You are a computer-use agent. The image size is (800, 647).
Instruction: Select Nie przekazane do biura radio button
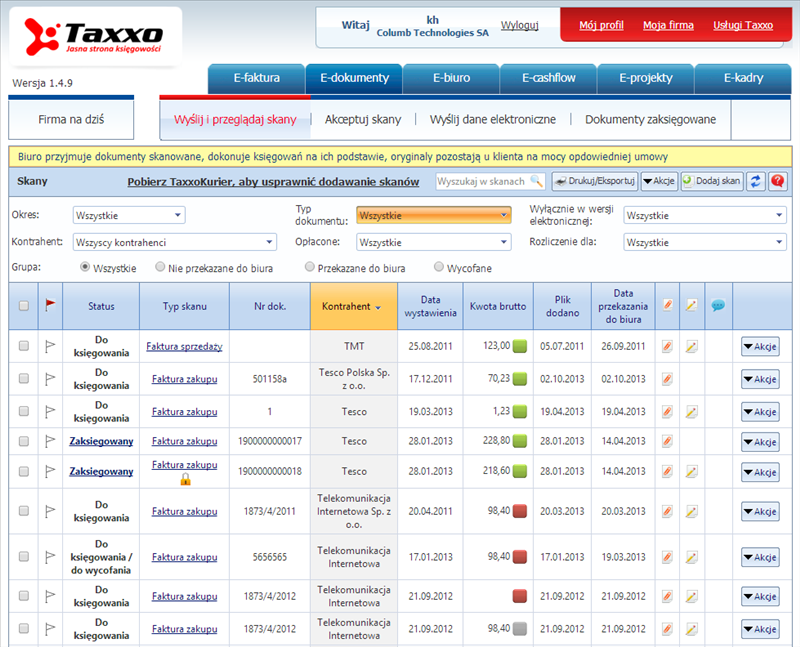[160, 267]
